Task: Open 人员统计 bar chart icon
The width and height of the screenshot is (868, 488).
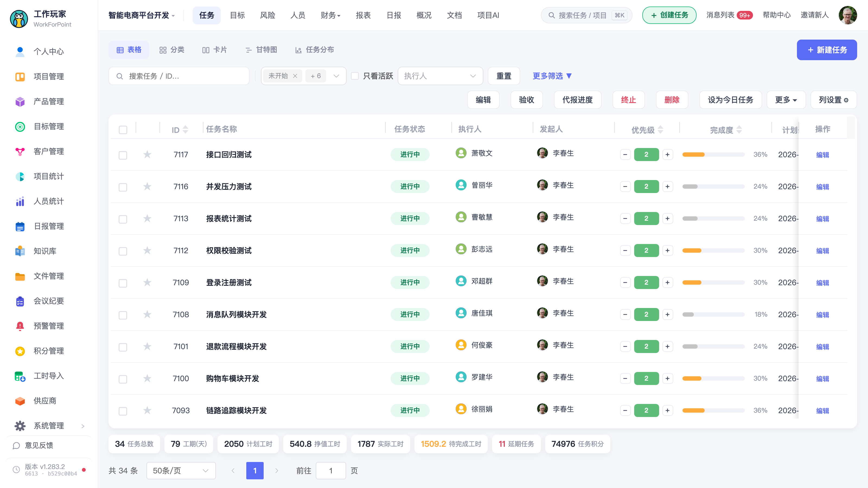Action: coord(20,201)
